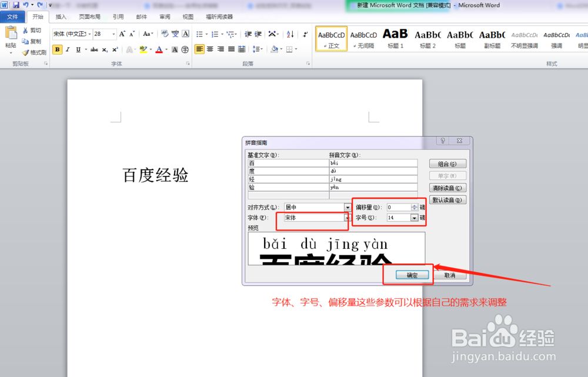Apply the 标题 1 heading style

click(x=395, y=39)
